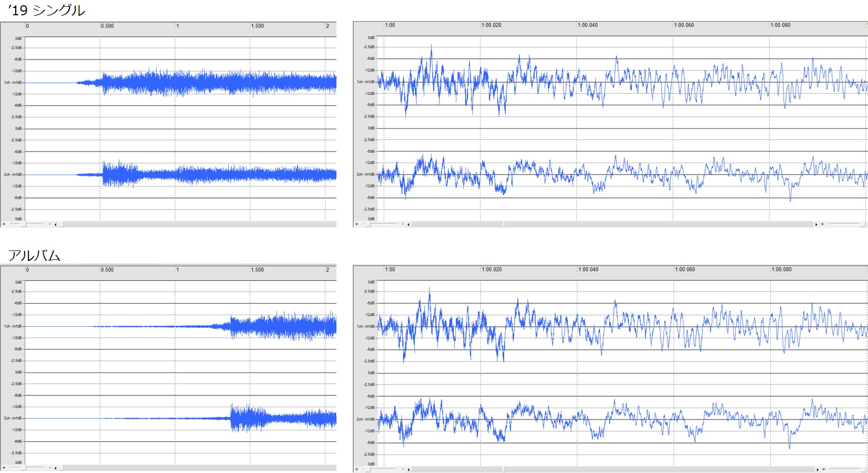Click the '2ch -InfdB' label in the album overview
This screenshot has height=473, width=868.
click(13, 418)
